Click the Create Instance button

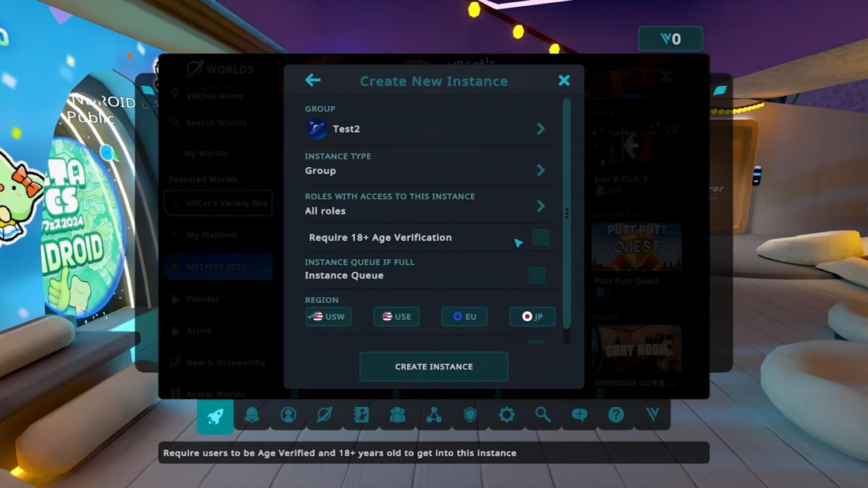coord(433,367)
